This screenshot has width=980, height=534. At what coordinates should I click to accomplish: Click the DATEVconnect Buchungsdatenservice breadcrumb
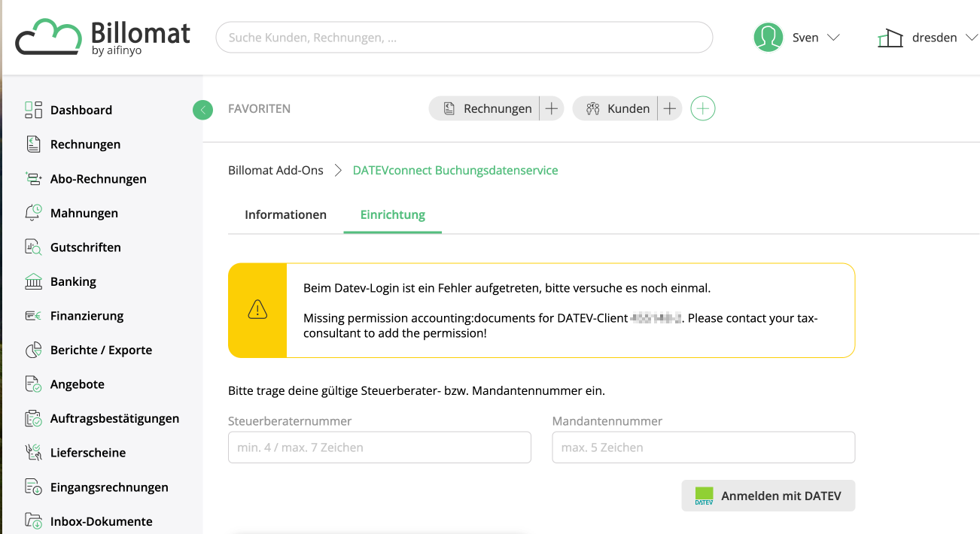455,170
